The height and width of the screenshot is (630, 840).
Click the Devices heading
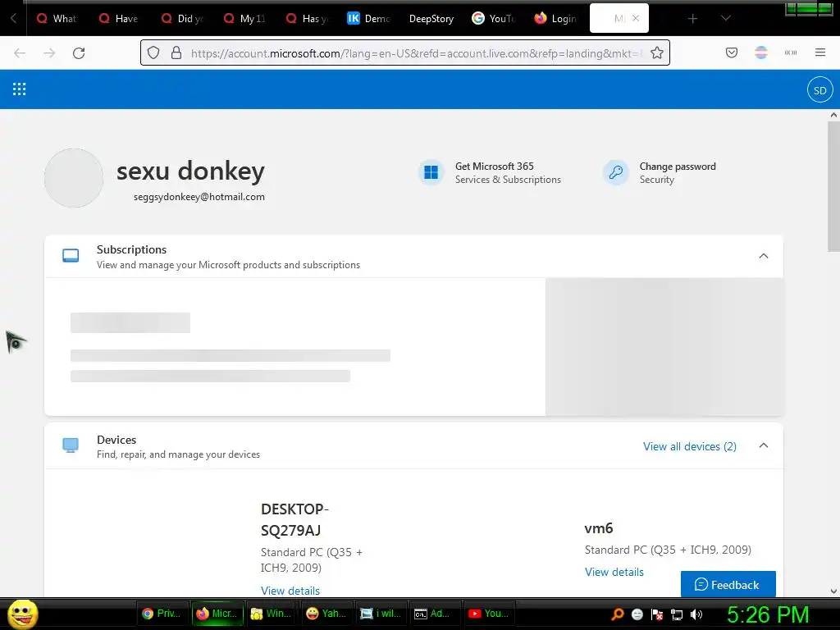point(116,440)
